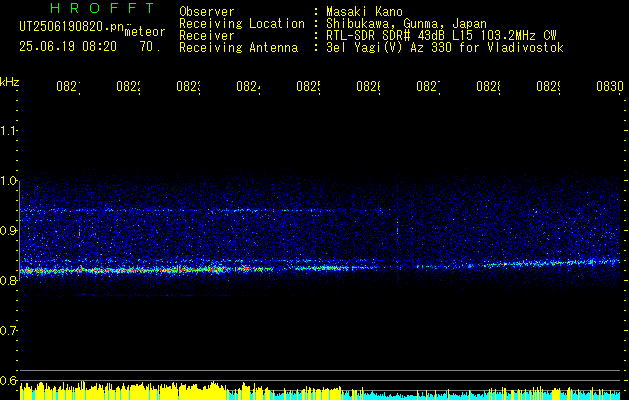
Task: Click the 0.8 kHz frequency label
Action: (x=9, y=281)
